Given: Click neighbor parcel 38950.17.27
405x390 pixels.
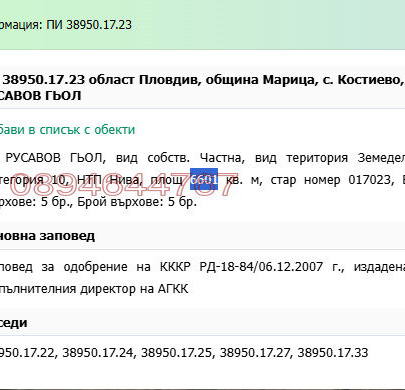Looking at the screenshot, I should (255, 353).
